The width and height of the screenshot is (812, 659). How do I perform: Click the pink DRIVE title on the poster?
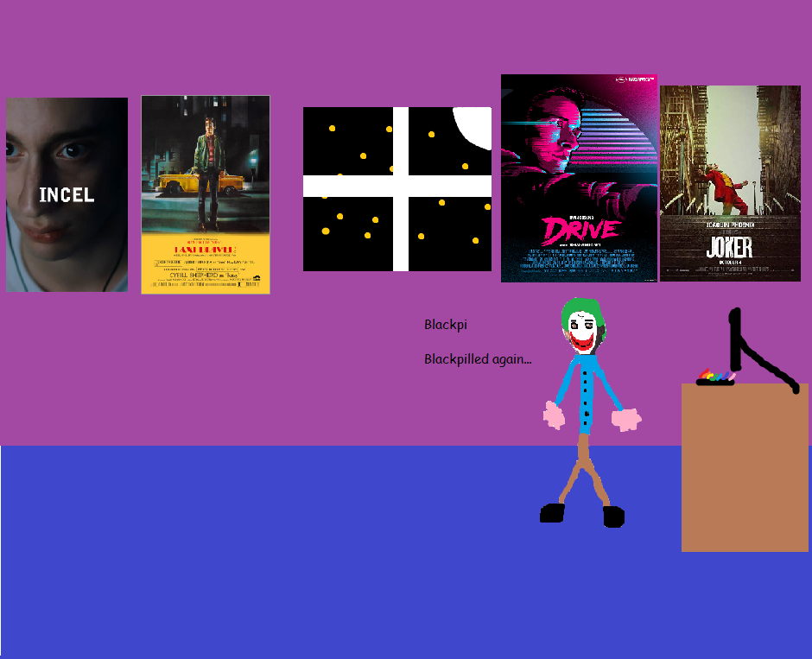pyautogui.click(x=580, y=230)
